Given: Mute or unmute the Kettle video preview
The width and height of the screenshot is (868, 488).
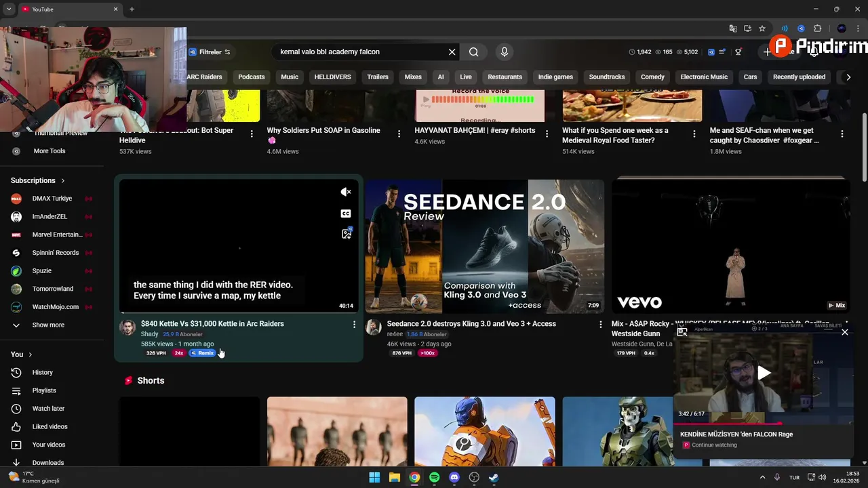Looking at the screenshot, I should [346, 192].
